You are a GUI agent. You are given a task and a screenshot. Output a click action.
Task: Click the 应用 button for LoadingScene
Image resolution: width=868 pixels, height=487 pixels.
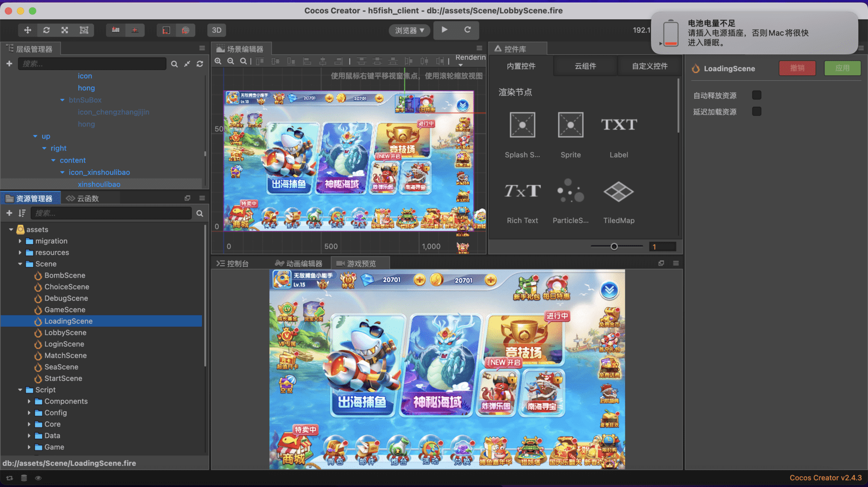click(x=842, y=68)
